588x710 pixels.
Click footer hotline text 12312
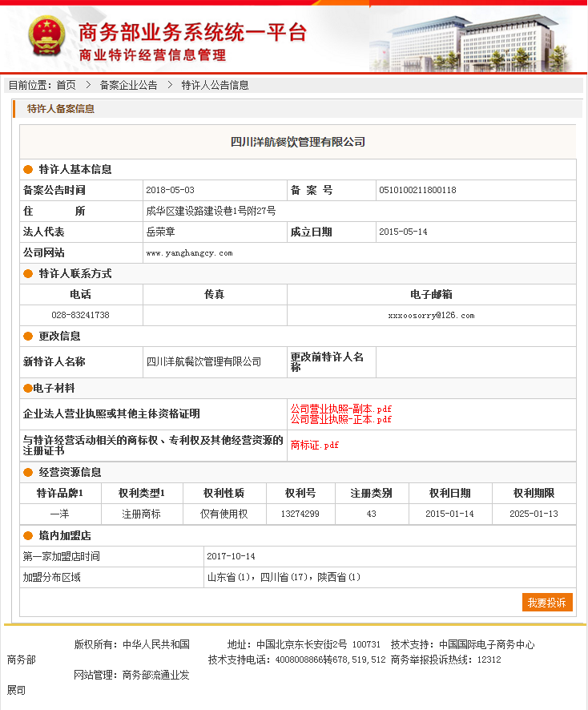click(489, 660)
